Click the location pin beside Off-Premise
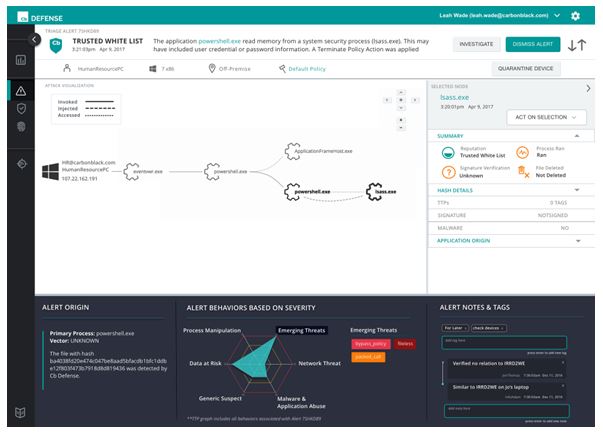This screenshot has width=603, height=433. point(212,68)
